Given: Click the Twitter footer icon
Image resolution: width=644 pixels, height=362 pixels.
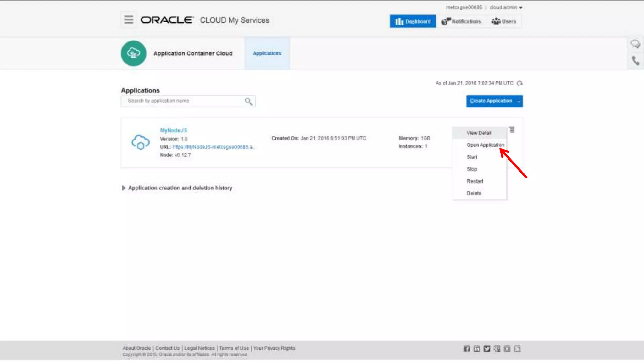Looking at the screenshot, I should tap(487, 349).
